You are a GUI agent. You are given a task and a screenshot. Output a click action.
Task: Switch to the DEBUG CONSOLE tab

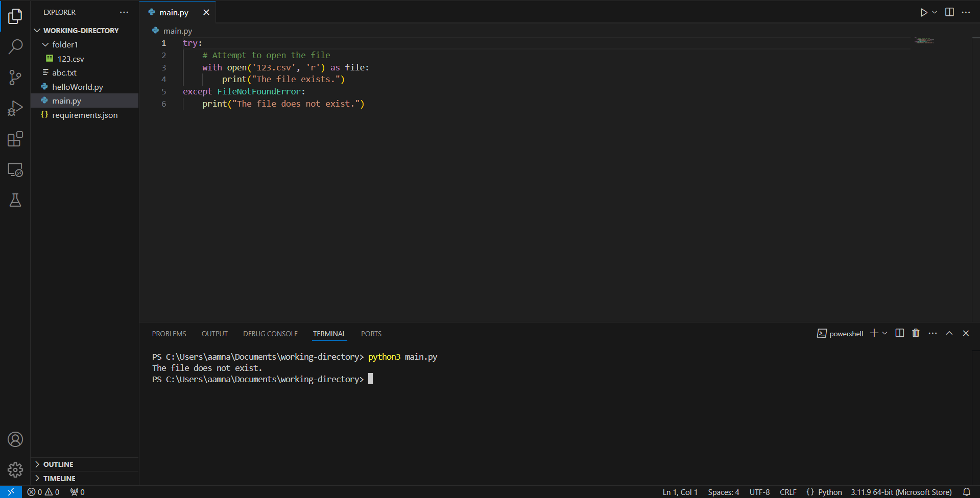pos(270,333)
